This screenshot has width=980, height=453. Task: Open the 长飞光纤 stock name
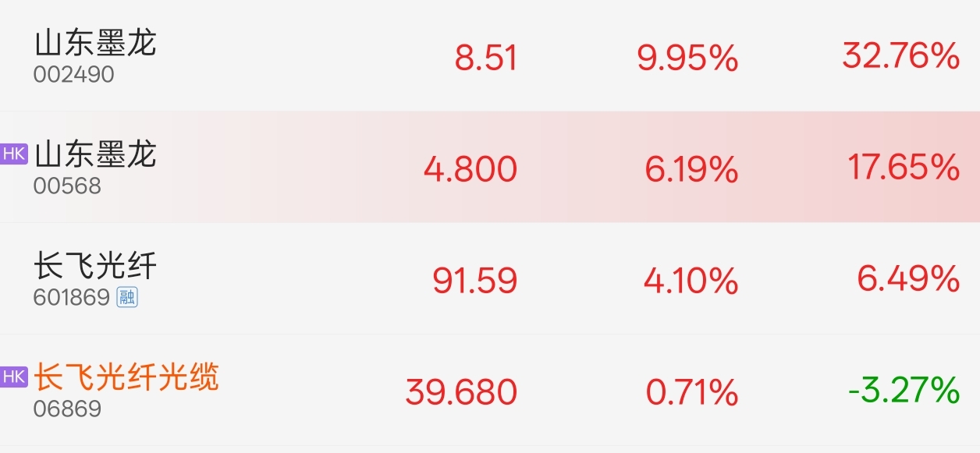click(95, 267)
